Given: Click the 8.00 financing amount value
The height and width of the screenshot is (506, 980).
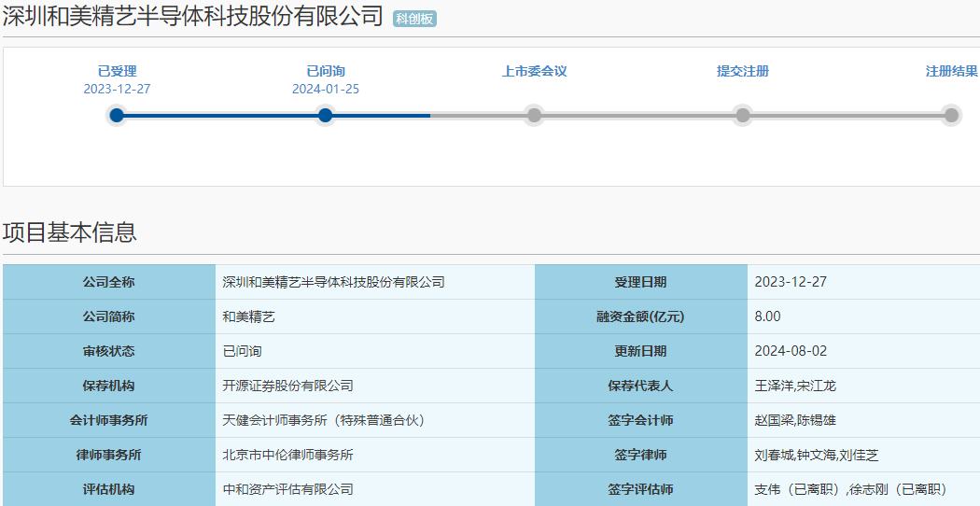Looking at the screenshot, I should [x=767, y=316].
